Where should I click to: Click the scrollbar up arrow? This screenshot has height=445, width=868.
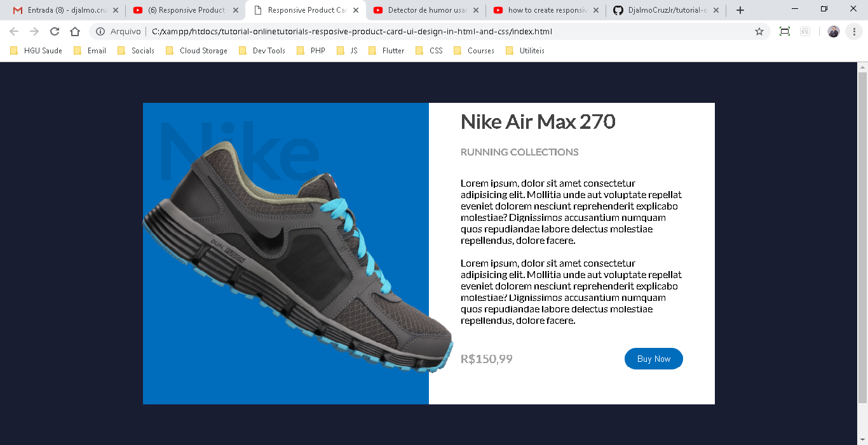point(862,67)
